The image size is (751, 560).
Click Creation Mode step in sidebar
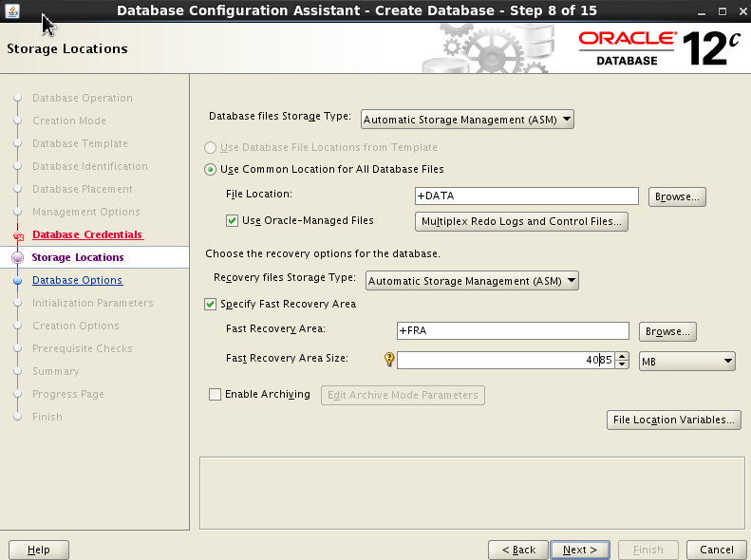69,121
